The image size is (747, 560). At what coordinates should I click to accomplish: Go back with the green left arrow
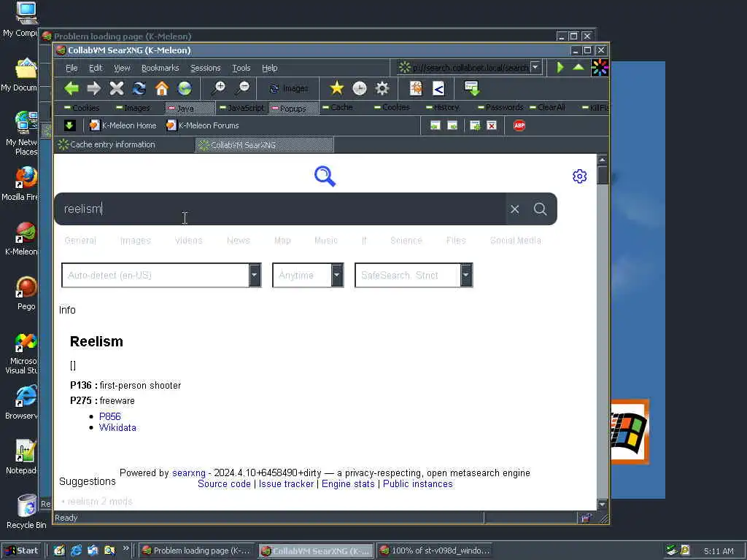(71, 88)
